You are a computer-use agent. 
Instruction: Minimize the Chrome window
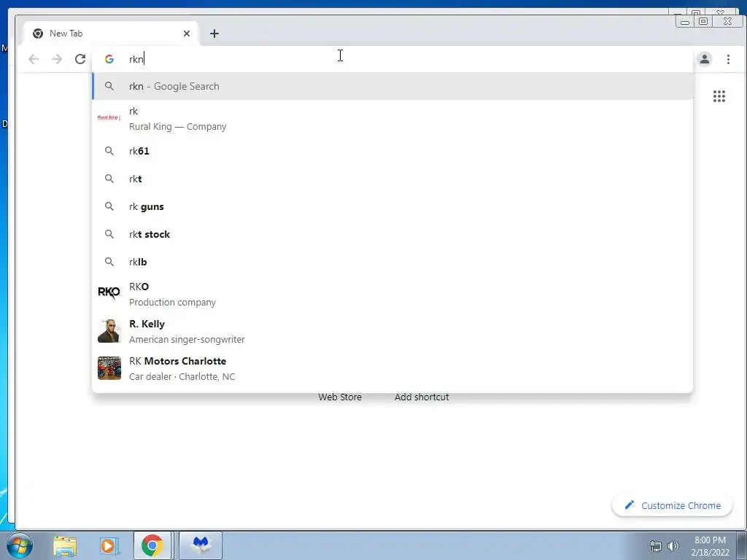[x=684, y=21]
